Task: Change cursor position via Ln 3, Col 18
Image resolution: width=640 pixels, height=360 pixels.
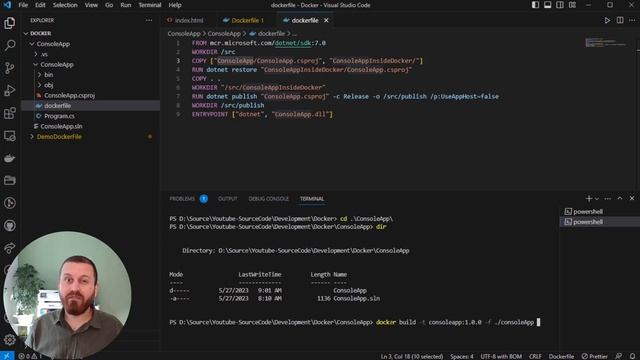Action: 412,356
